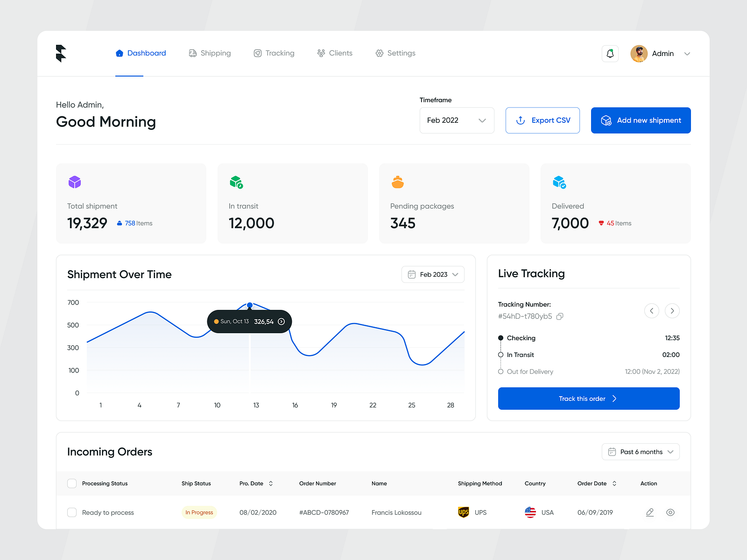The width and height of the screenshot is (747, 560).
Task: Check the Ready to process order checkbox
Action: (x=72, y=512)
